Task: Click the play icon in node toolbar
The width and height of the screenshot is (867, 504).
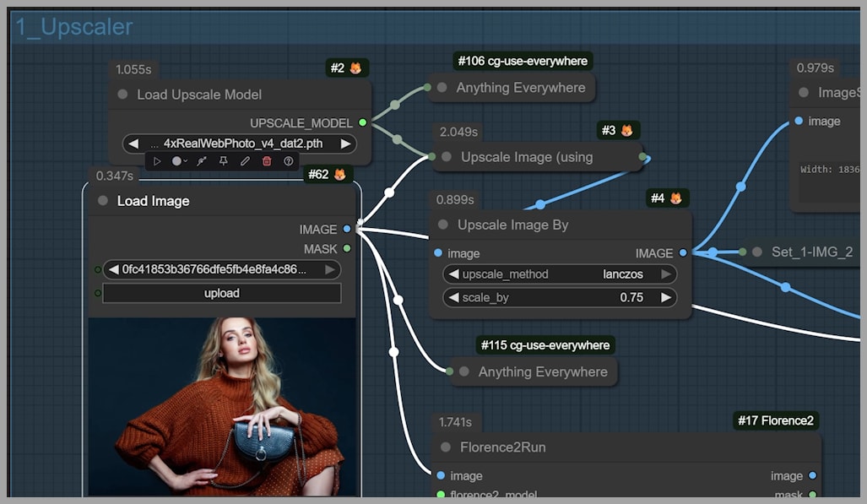Action: 157,160
